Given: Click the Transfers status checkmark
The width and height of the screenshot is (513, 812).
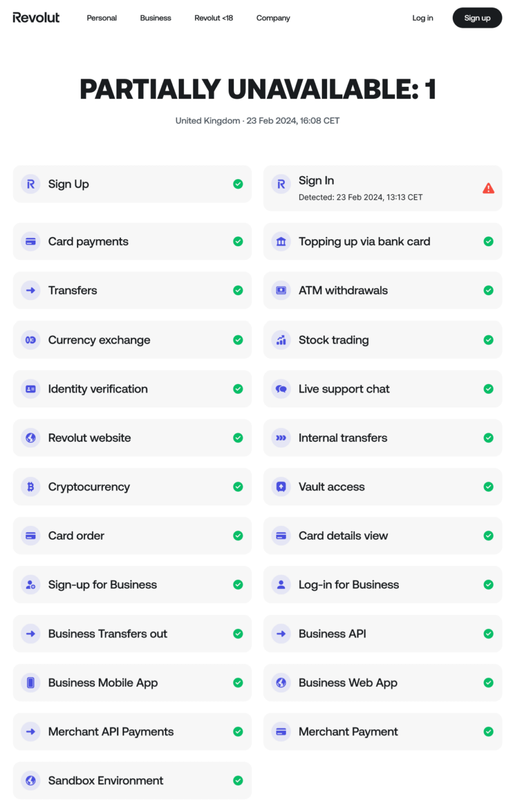Looking at the screenshot, I should pyautogui.click(x=238, y=290).
